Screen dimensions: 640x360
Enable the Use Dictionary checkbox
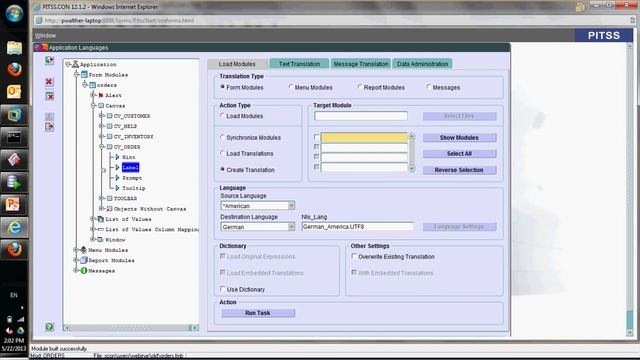(x=223, y=289)
